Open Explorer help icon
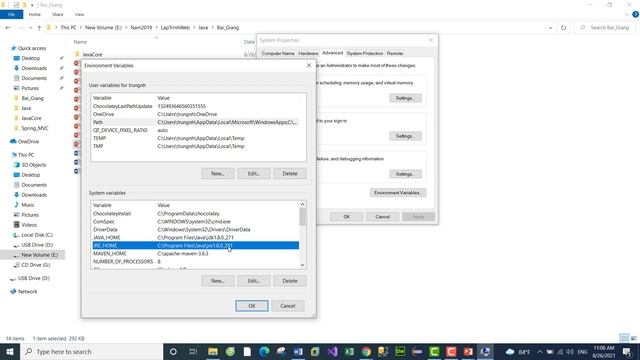Screen dimensions: 640x360 point(635,14)
